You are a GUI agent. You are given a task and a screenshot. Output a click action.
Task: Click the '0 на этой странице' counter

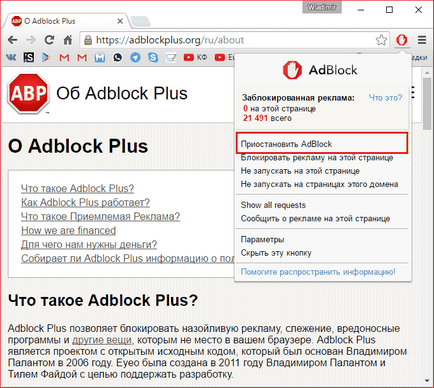pyautogui.click(x=279, y=109)
